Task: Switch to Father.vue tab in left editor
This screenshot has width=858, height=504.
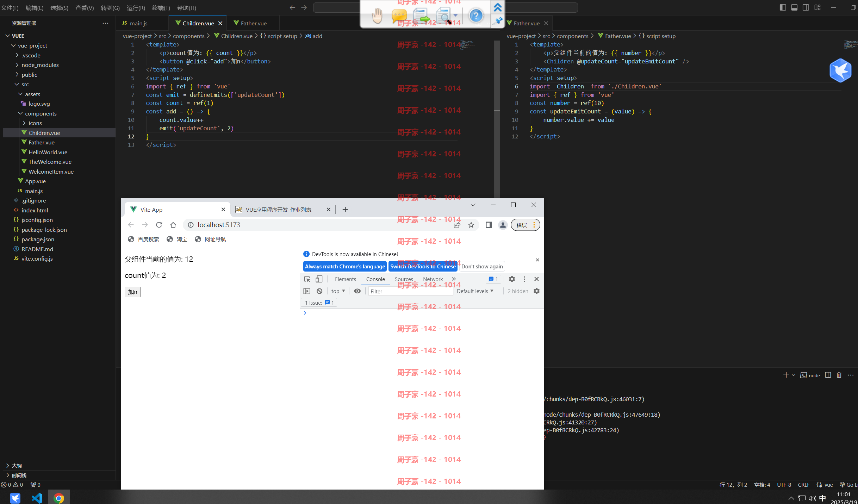Action: (x=253, y=23)
